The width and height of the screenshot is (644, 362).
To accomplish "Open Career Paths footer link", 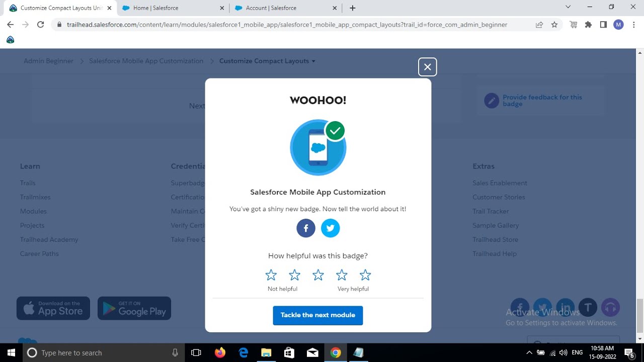I will pyautogui.click(x=39, y=253).
